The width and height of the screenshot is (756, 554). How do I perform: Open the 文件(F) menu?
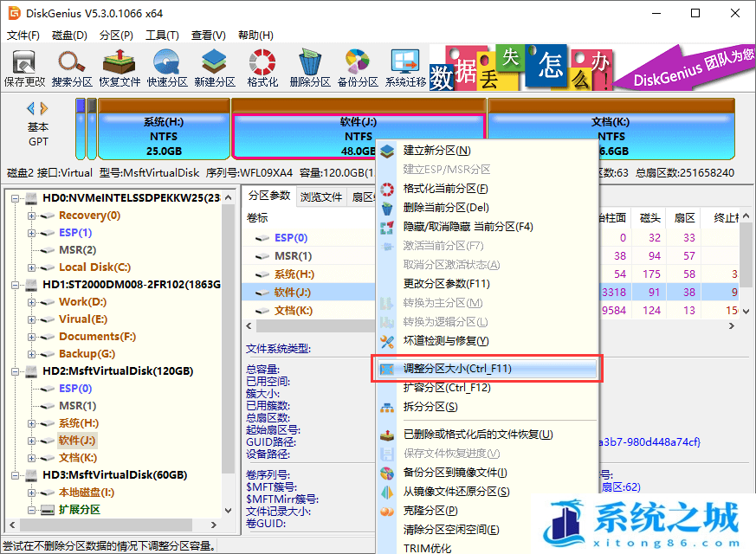point(23,35)
